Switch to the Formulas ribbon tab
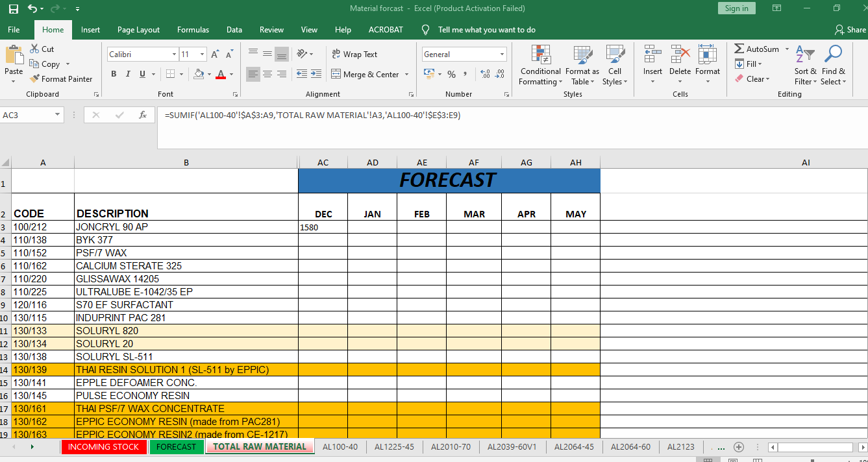The image size is (868, 462). click(193, 30)
